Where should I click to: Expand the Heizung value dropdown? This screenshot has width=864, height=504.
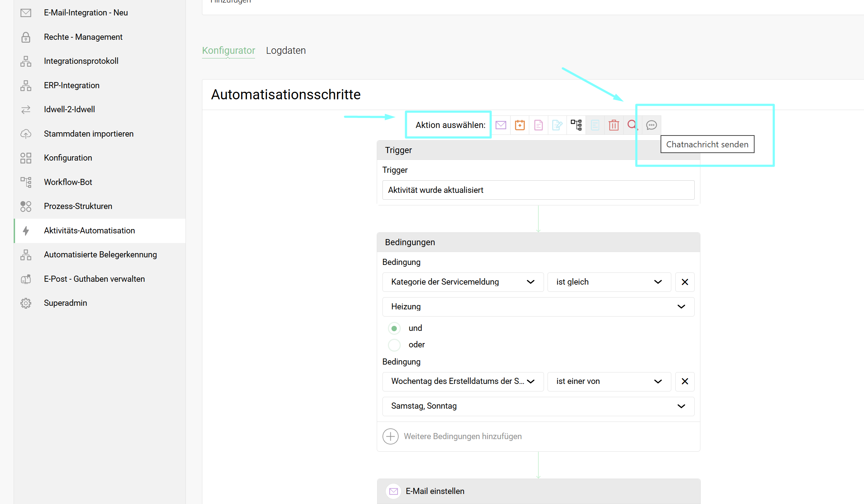[538, 307]
